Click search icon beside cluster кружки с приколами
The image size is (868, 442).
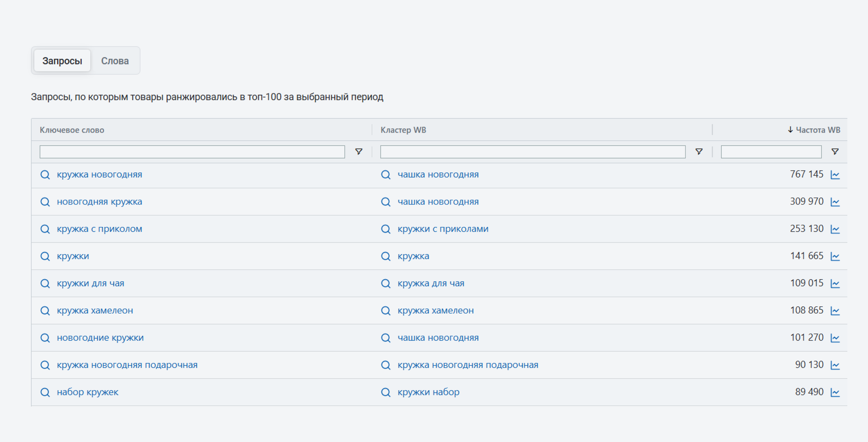(386, 229)
